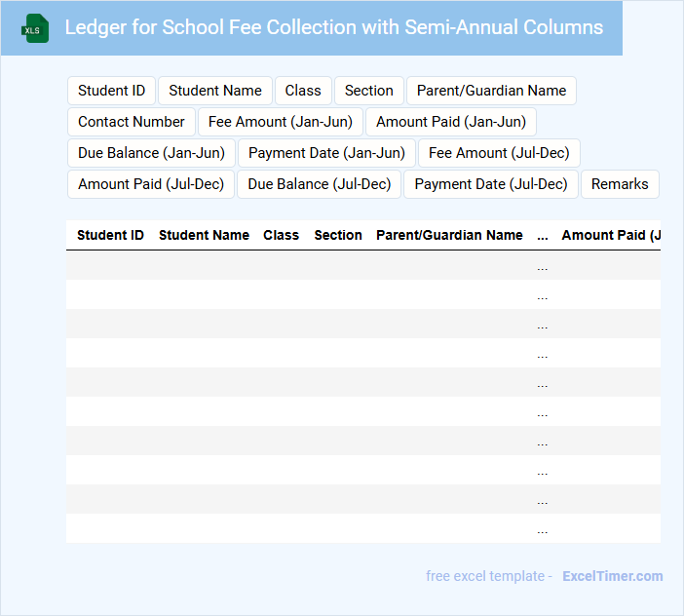Click the Class tag

(303, 91)
